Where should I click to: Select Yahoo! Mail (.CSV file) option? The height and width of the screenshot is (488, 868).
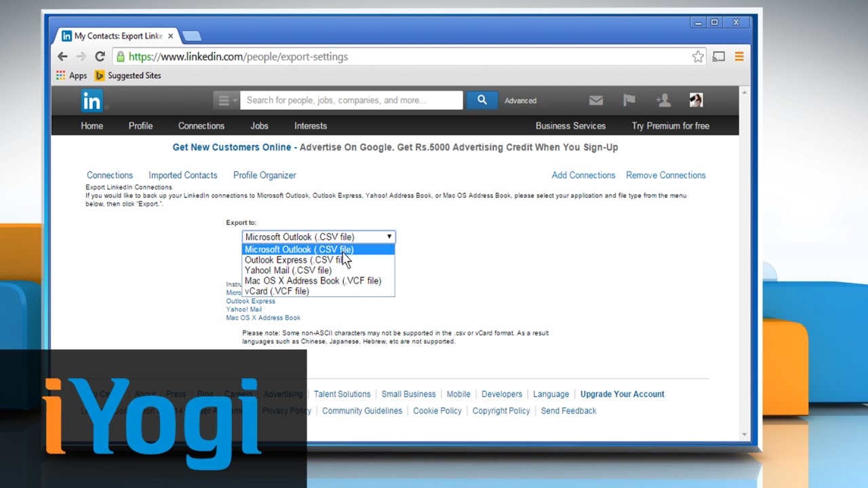319,270
